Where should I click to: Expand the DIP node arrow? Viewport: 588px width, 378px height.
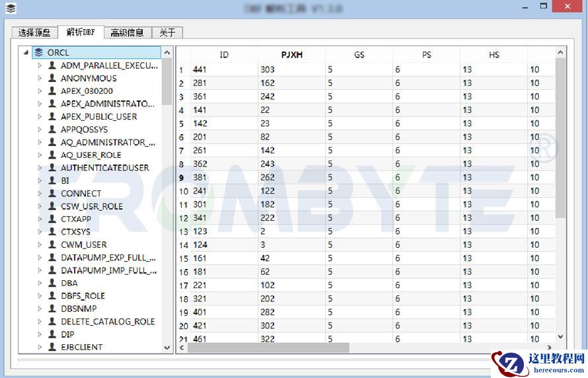(x=40, y=334)
